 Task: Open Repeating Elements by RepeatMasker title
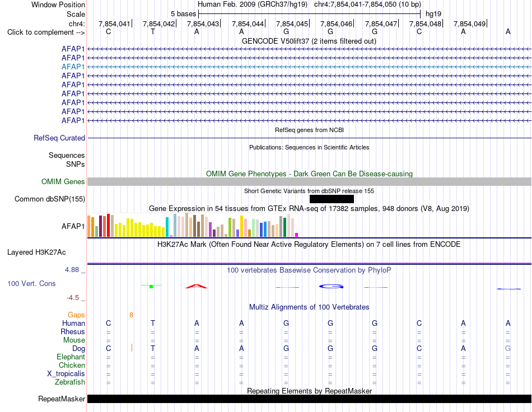[309, 391]
